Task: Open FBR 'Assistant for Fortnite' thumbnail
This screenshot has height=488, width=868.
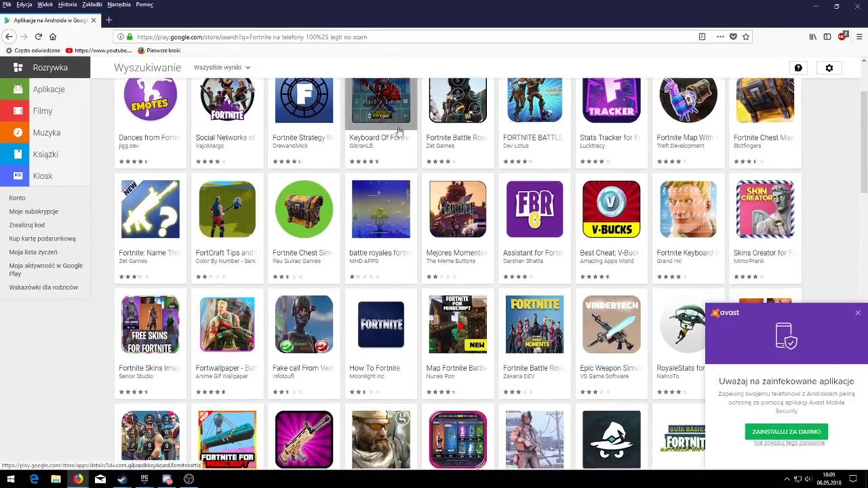Action: click(x=534, y=209)
